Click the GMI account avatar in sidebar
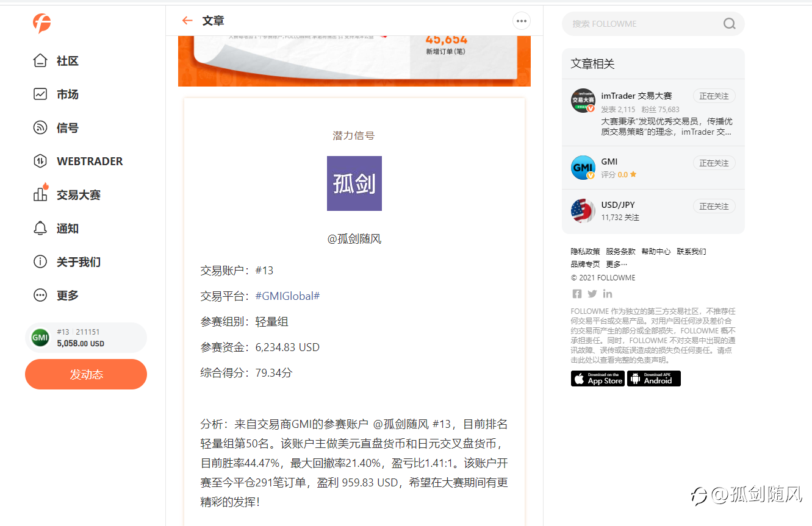 [40, 338]
